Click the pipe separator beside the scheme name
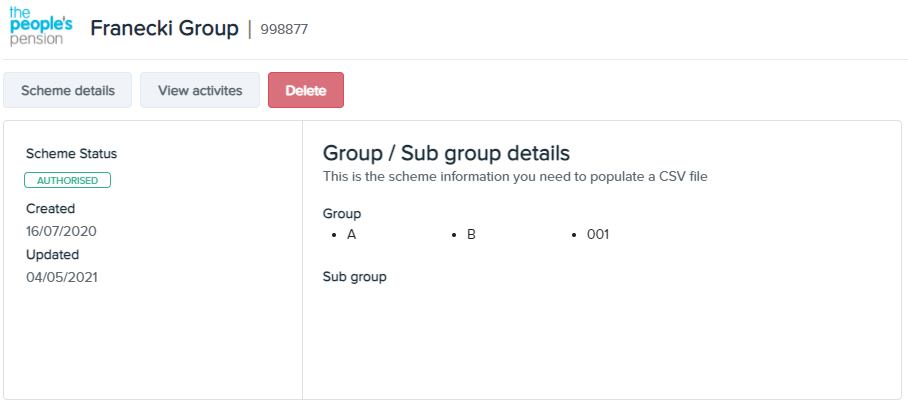908x404 pixels. click(x=250, y=29)
